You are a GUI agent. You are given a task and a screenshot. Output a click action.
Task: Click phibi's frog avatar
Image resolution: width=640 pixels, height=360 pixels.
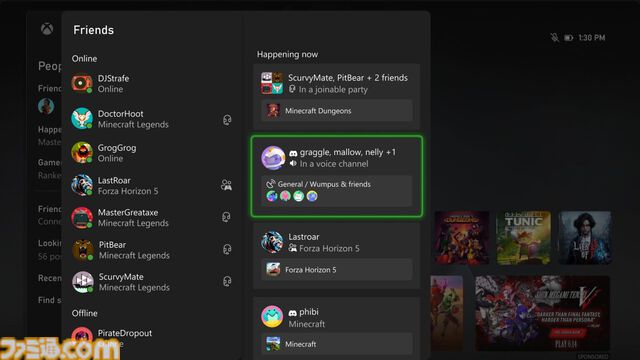272,317
